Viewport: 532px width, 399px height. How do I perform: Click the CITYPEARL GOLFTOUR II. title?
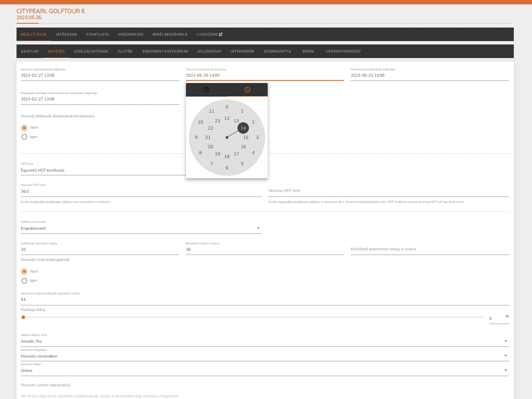click(51, 11)
